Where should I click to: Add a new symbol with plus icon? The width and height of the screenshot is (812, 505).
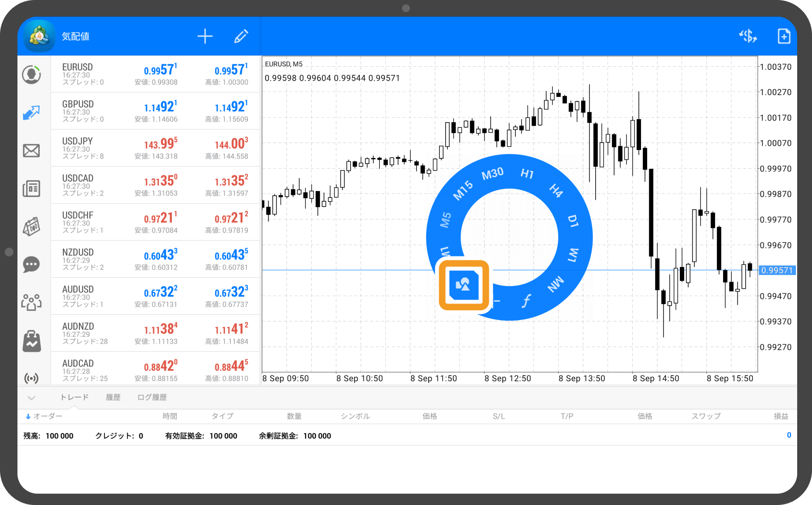click(205, 36)
